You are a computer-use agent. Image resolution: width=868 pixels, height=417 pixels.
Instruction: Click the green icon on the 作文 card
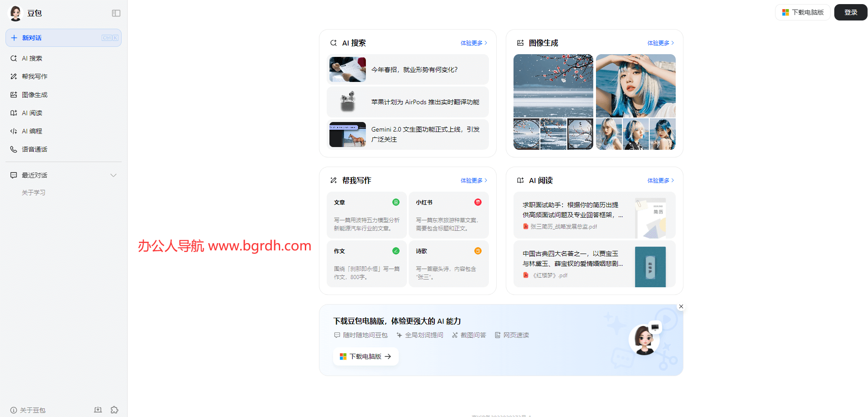[x=396, y=251]
